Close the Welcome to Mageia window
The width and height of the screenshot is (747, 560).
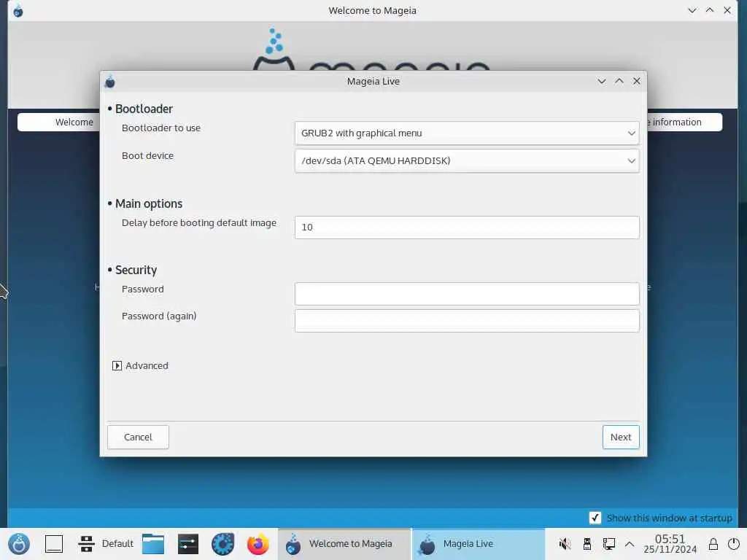coord(727,10)
